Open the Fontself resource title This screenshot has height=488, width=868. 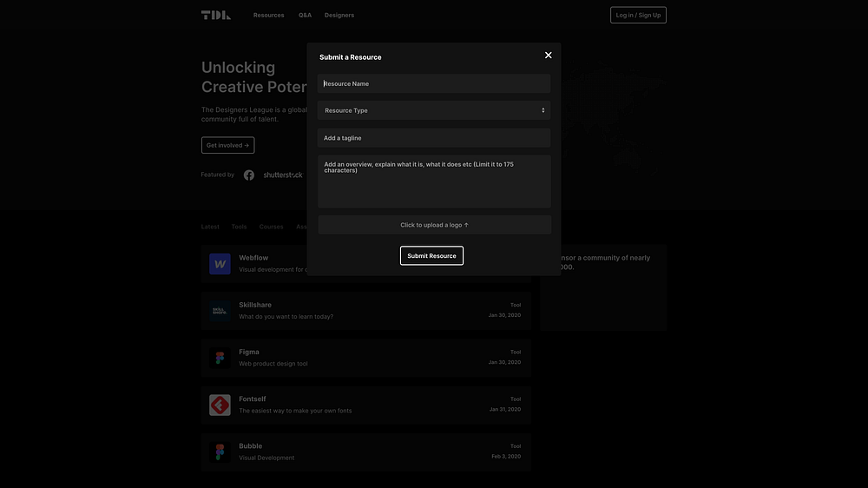pyautogui.click(x=253, y=399)
